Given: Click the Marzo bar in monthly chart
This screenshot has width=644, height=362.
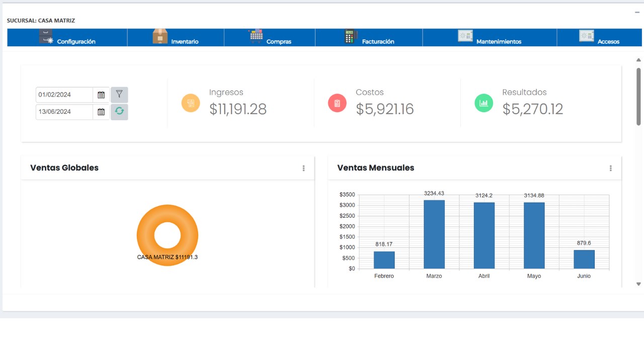Looking at the screenshot, I should pos(434,234).
